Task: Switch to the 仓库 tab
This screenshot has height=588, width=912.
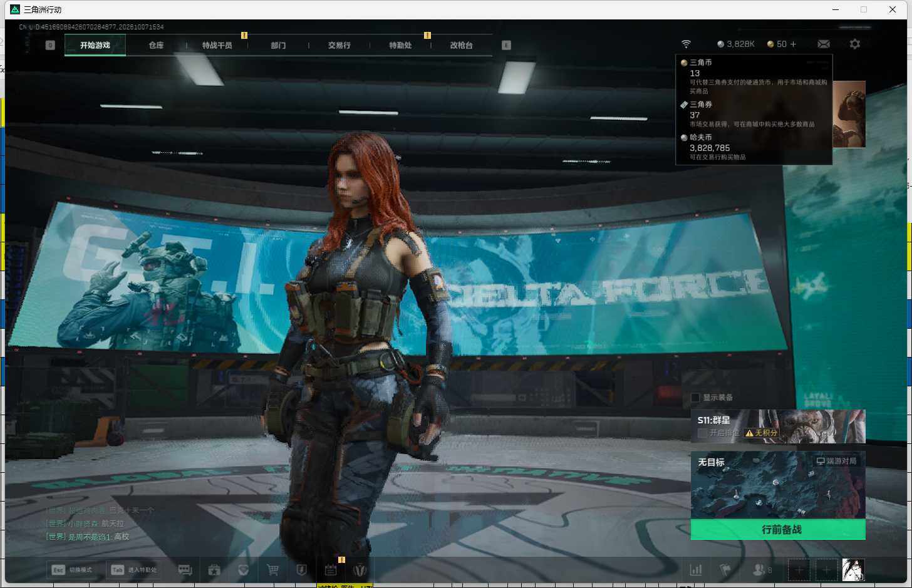Action: [x=156, y=45]
